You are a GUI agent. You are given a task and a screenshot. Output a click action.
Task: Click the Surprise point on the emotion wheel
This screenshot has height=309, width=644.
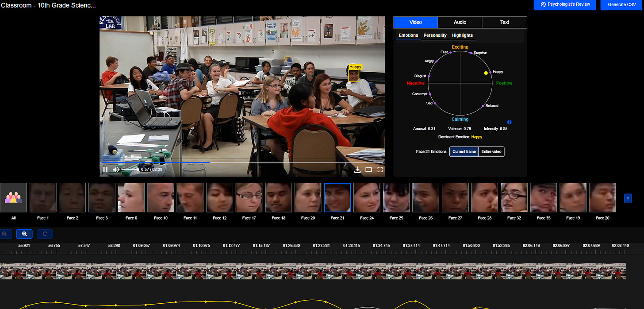click(x=471, y=53)
